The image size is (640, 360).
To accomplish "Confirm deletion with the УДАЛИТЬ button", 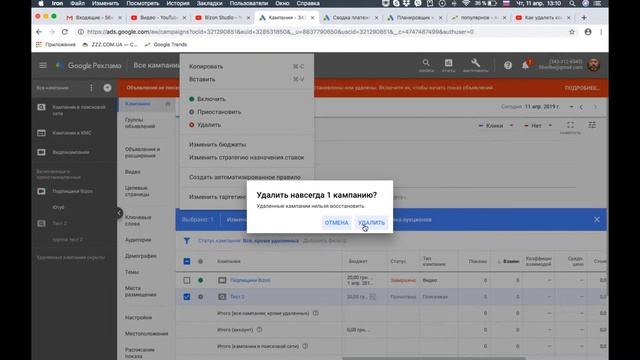I will coord(371,222).
